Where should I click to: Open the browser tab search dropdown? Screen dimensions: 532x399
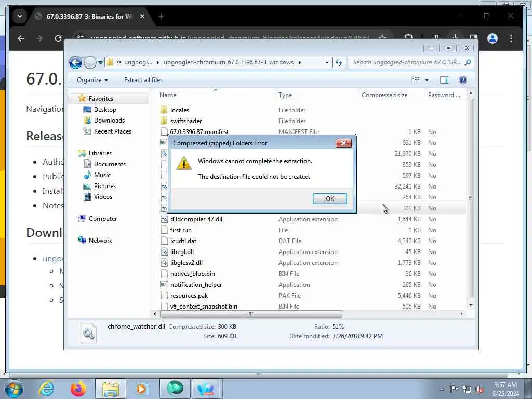20,16
